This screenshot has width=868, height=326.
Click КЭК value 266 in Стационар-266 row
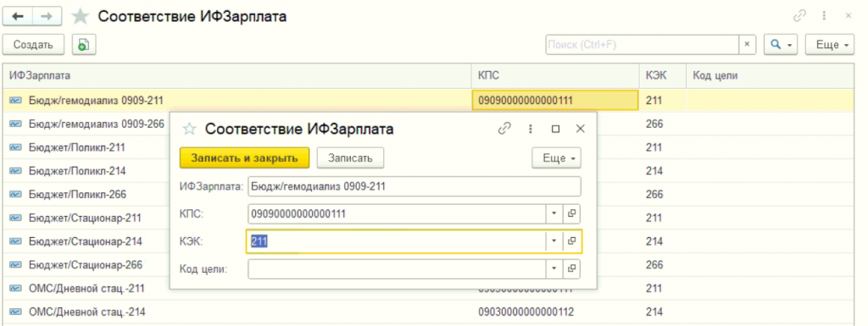tap(654, 265)
